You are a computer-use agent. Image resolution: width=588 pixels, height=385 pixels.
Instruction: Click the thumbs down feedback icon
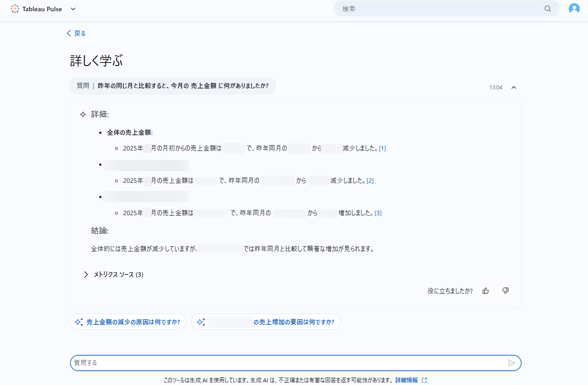pos(505,291)
